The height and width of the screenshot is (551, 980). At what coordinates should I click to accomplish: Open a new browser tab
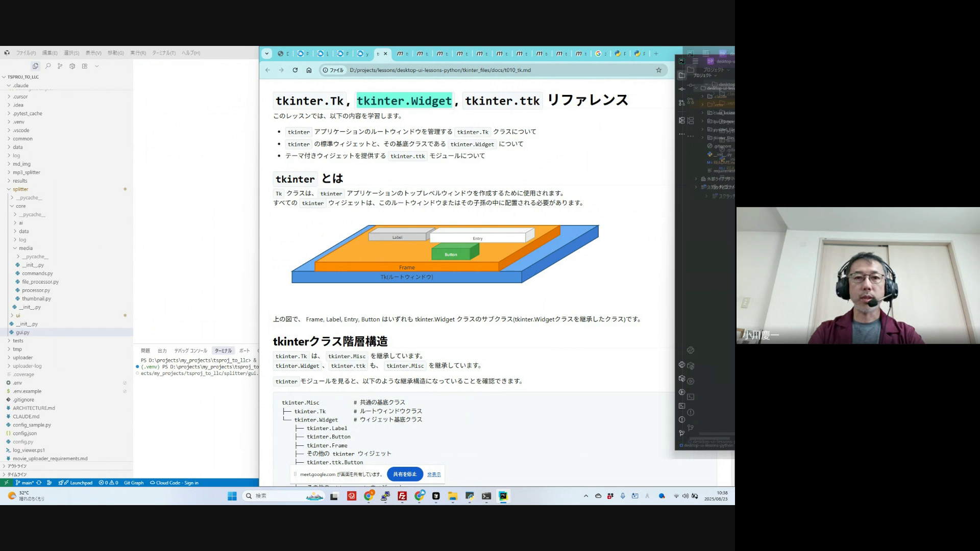(656, 54)
